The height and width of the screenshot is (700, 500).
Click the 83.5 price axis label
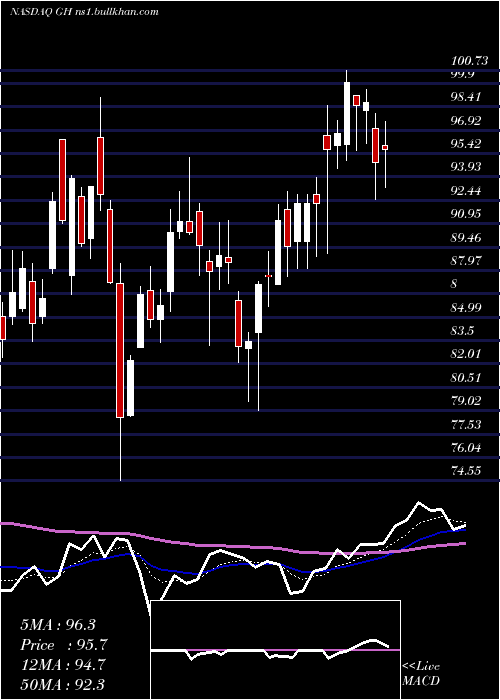point(462,331)
